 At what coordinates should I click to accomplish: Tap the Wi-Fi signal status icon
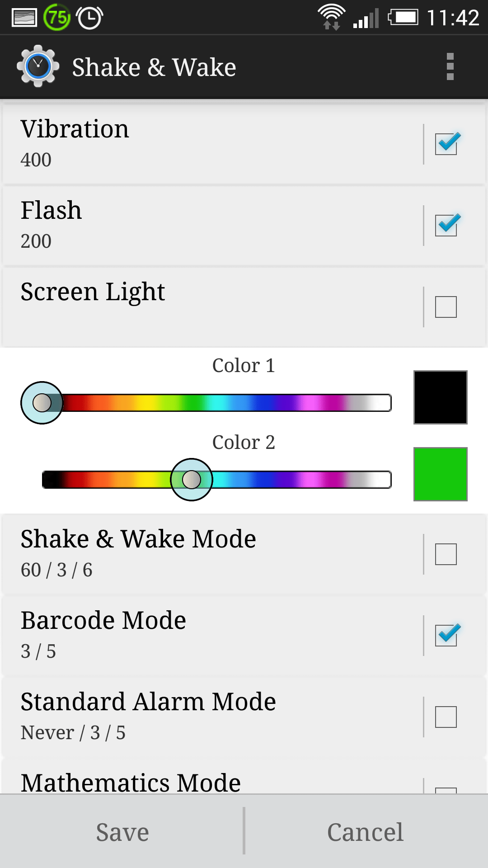click(x=332, y=17)
